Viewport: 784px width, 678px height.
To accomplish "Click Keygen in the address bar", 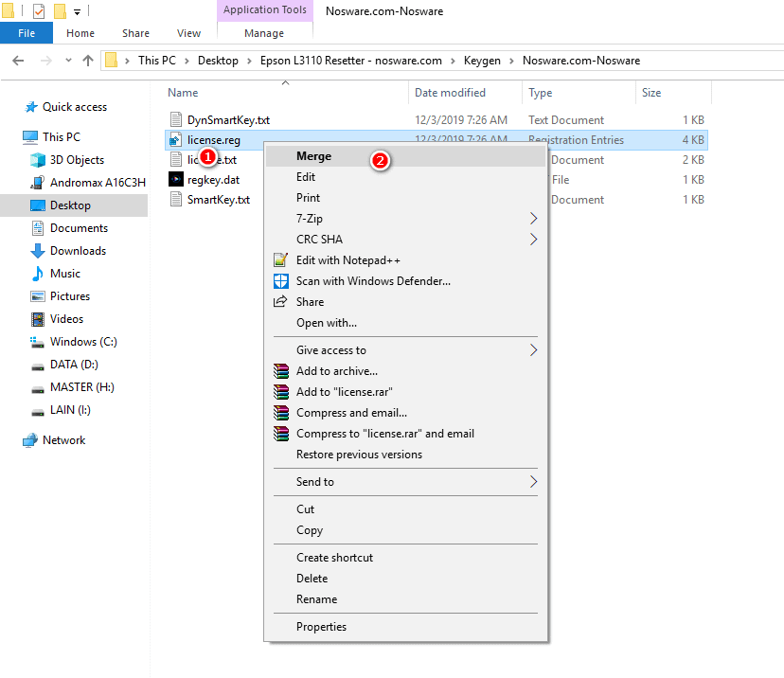I will point(482,61).
